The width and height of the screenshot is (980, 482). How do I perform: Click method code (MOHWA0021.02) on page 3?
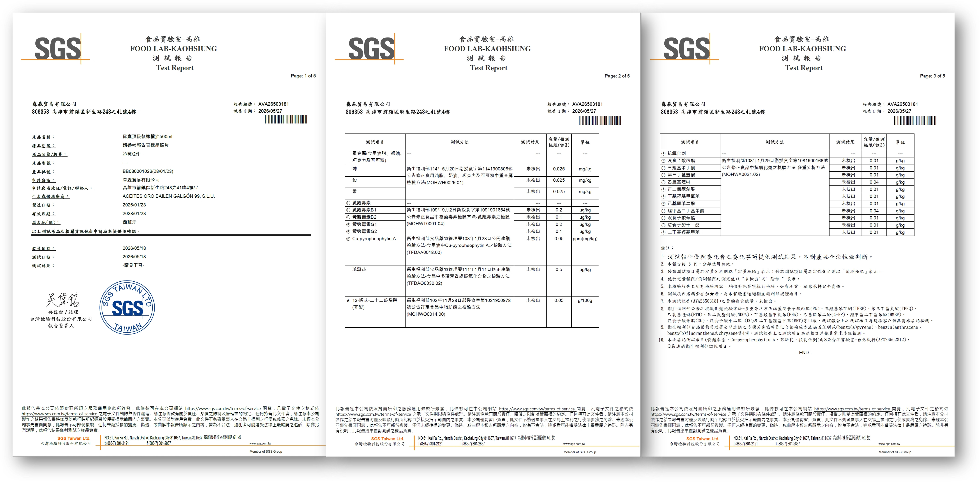pyautogui.click(x=741, y=174)
